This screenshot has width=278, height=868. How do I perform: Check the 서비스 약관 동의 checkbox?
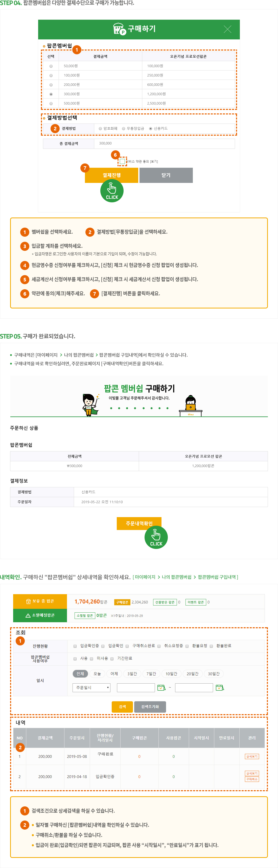(122, 161)
